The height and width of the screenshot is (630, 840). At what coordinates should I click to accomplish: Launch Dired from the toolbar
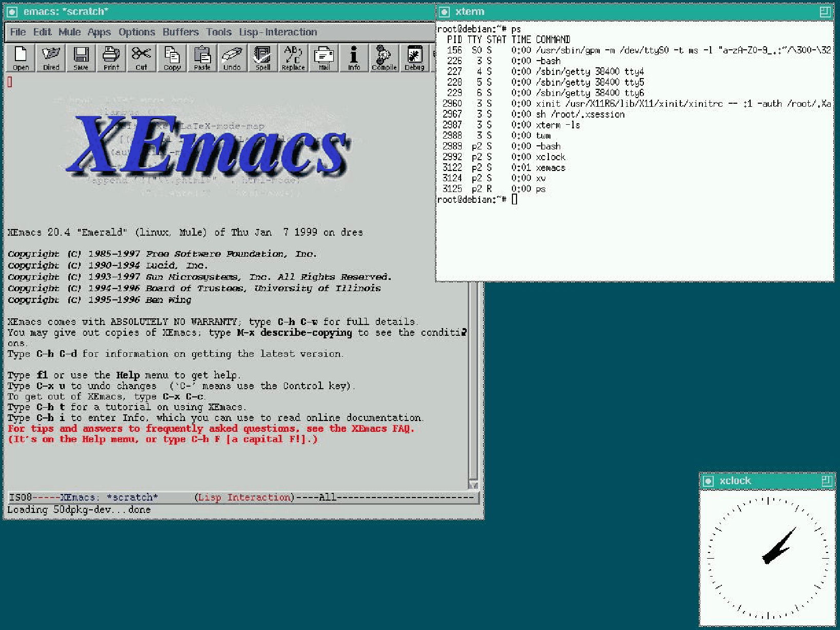[51, 58]
